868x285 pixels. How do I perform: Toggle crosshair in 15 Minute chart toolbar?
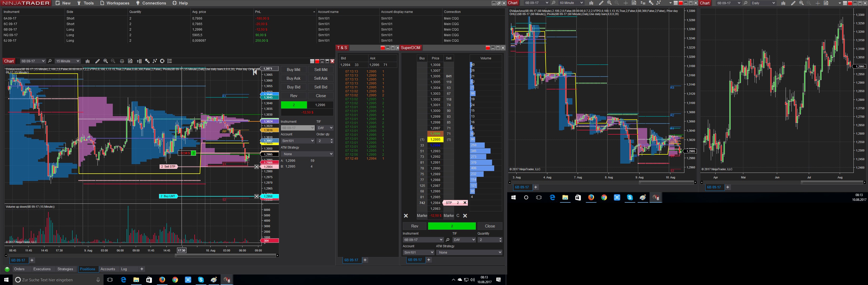(122, 61)
